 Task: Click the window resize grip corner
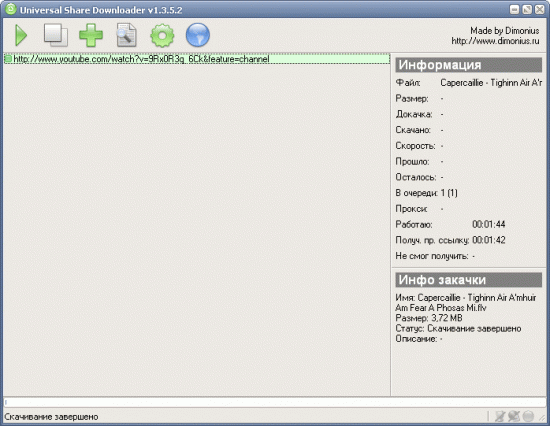click(x=542, y=418)
